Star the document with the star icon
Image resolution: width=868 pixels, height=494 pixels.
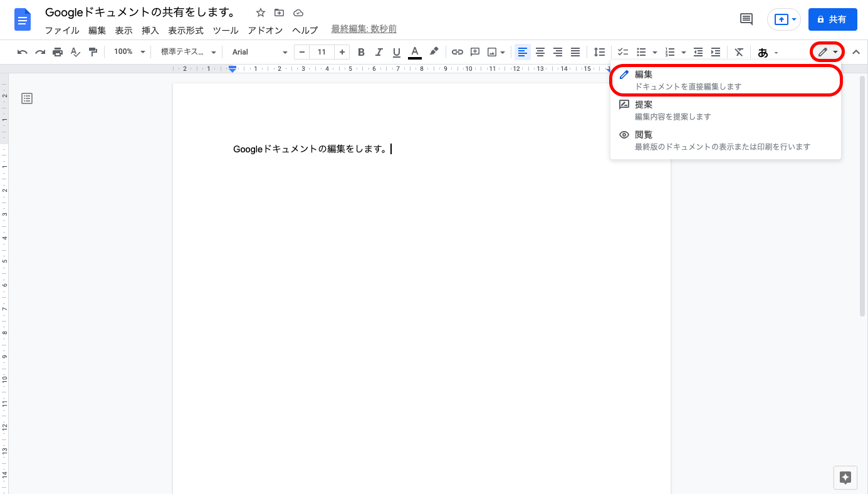click(x=261, y=13)
